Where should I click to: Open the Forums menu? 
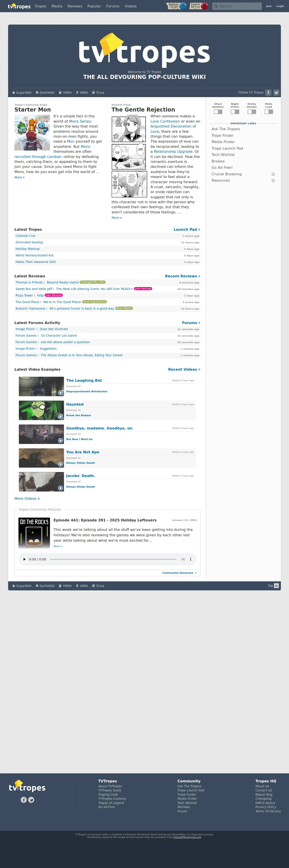click(113, 6)
